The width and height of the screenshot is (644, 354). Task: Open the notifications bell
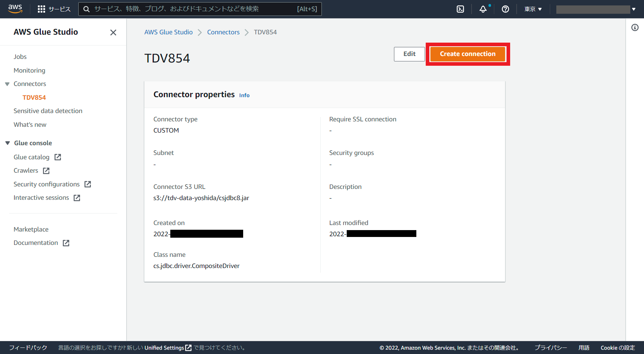(483, 9)
